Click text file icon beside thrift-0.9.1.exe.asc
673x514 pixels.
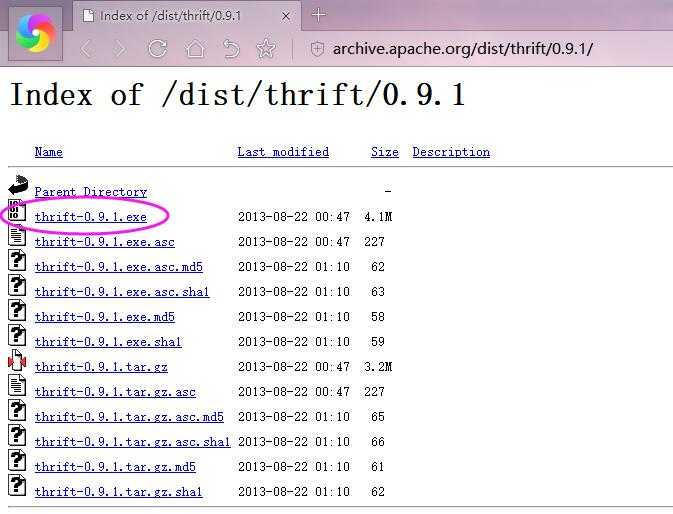(17, 236)
